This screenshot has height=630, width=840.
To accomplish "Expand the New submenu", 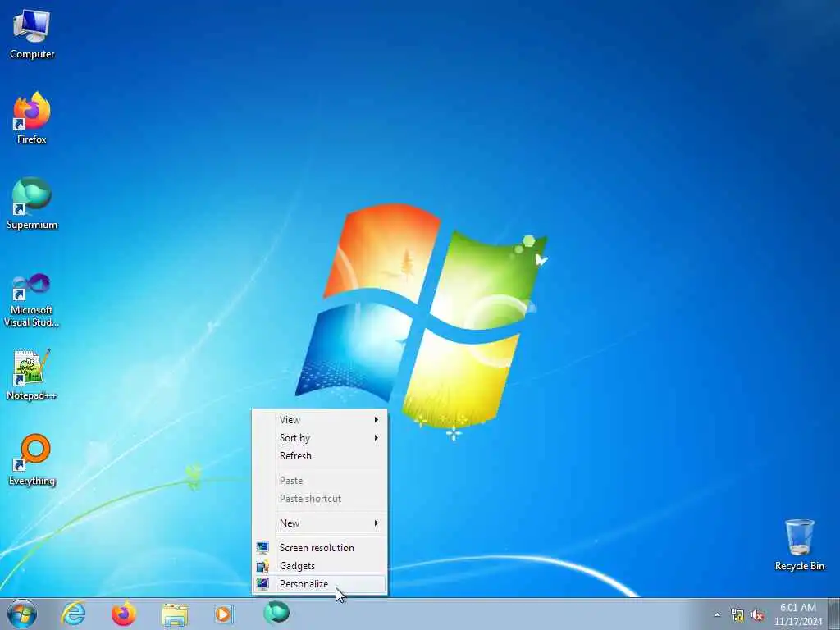I will pyautogui.click(x=319, y=523).
